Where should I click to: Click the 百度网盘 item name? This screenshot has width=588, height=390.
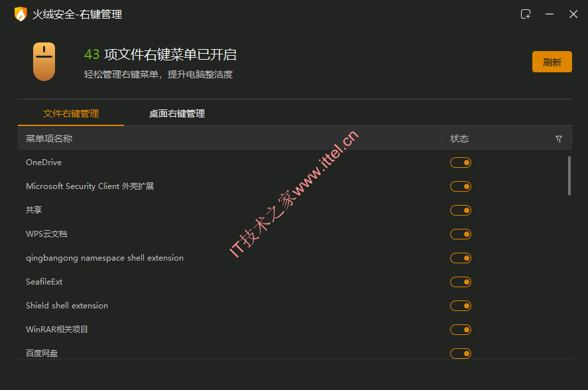coord(42,354)
